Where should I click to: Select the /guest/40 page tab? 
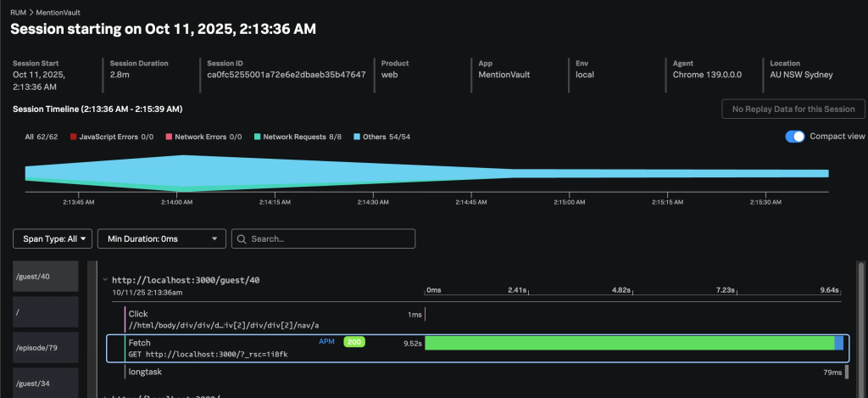pyautogui.click(x=46, y=277)
